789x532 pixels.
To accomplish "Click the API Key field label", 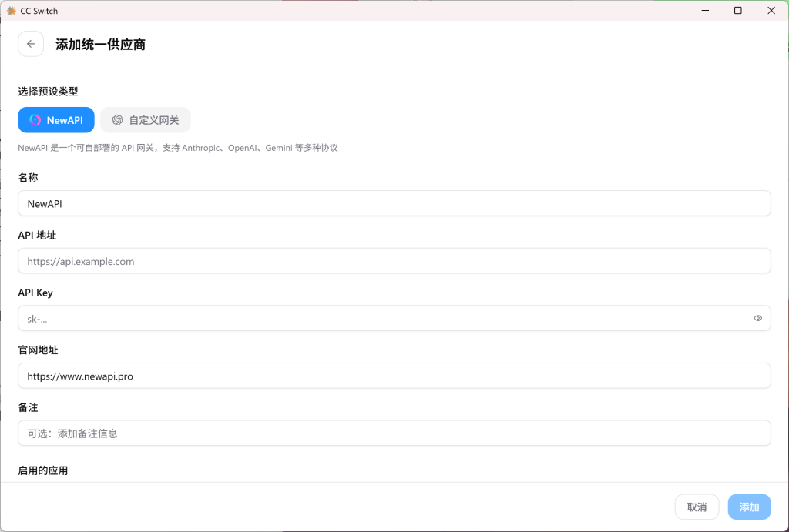I will (x=35, y=293).
